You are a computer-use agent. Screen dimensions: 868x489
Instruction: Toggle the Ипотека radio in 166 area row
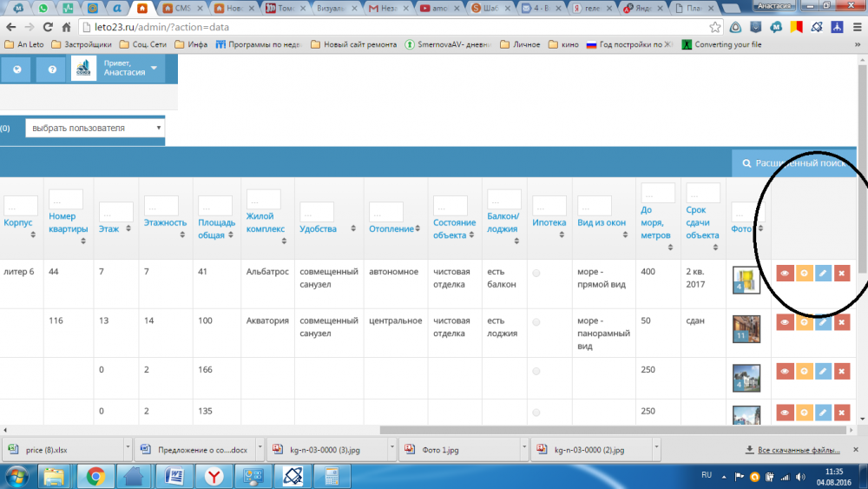pyautogui.click(x=536, y=371)
